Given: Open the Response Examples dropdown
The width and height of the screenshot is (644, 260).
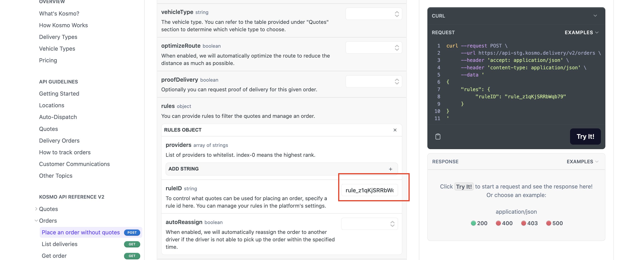Looking at the screenshot, I should (582, 161).
